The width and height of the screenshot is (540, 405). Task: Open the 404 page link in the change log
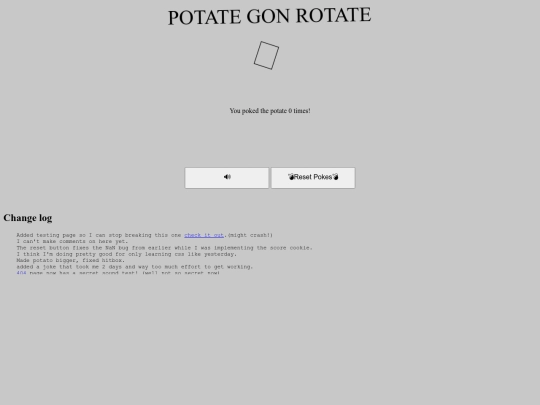tap(21, 272)
